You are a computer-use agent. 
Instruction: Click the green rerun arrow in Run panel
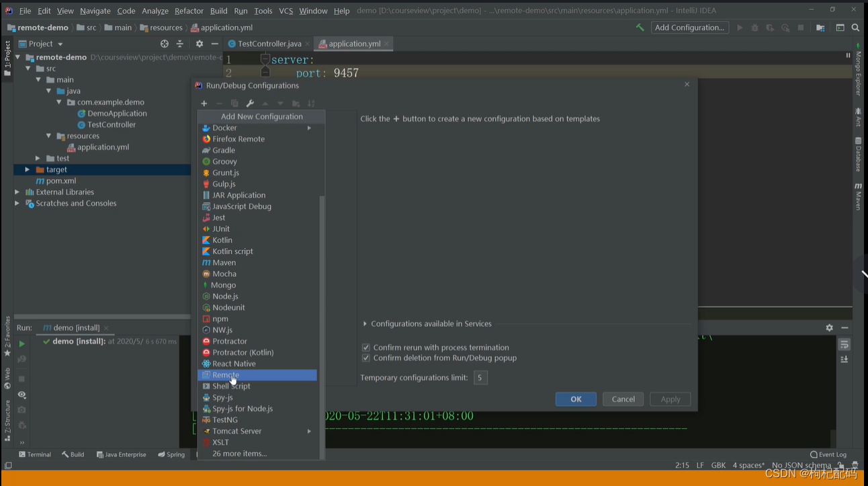tap(21, 343)
